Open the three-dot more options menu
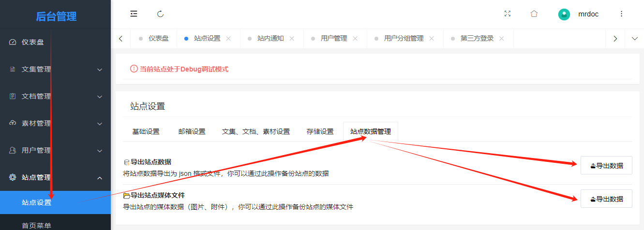 point(622,14)
